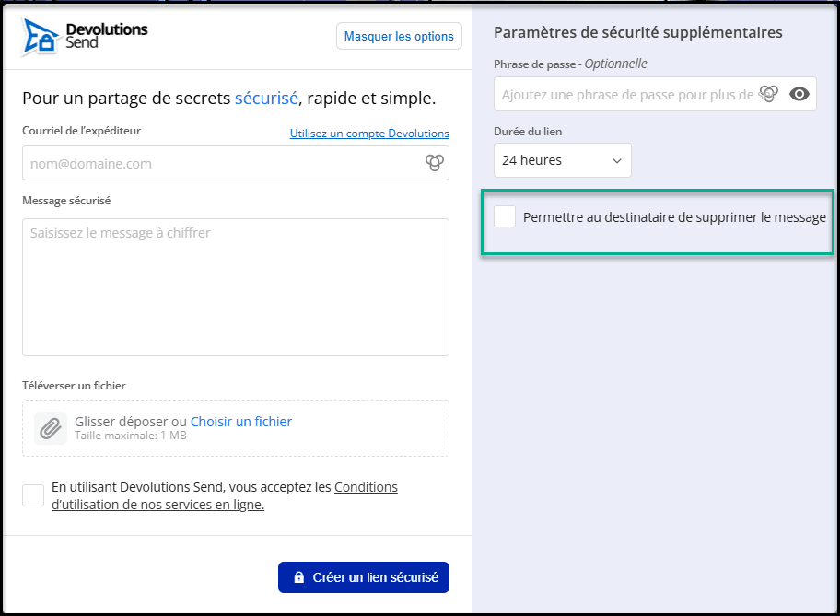Click 'Créer un lien sécurisé'
This screenshot has height=616, width=840.
(x=363, y=576)
